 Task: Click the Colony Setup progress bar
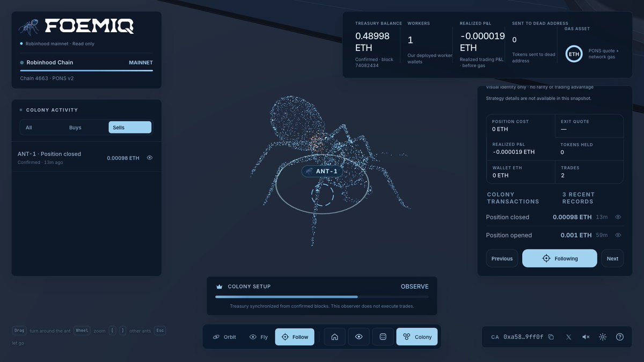pos(322,297)
